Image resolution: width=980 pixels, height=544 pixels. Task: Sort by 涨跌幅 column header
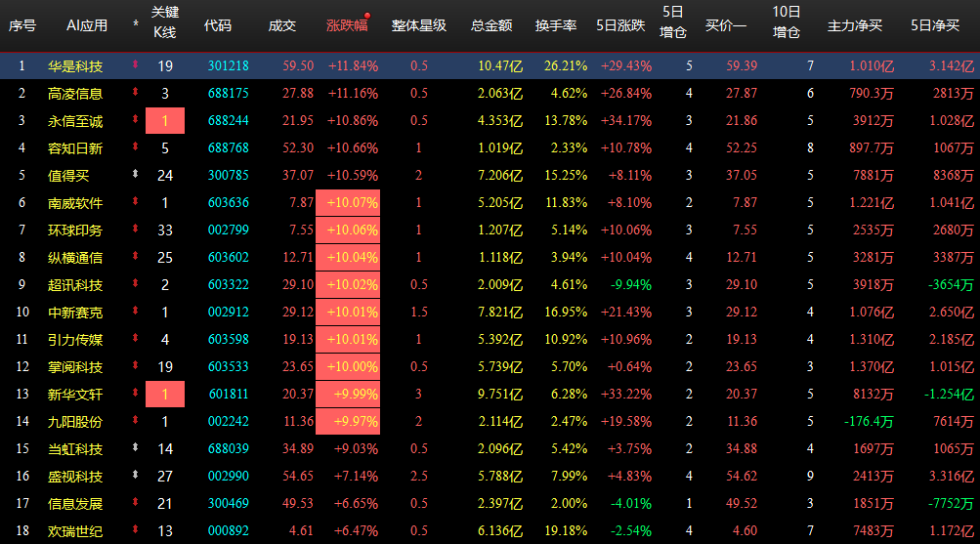[x=347, y=25]
